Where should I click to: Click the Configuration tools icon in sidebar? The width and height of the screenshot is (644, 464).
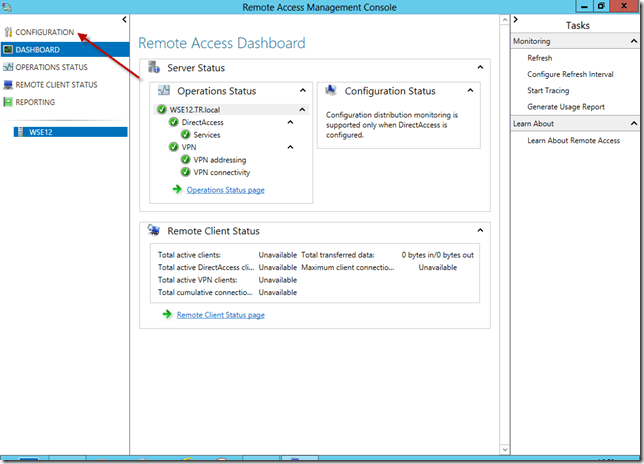click(9, 33)
